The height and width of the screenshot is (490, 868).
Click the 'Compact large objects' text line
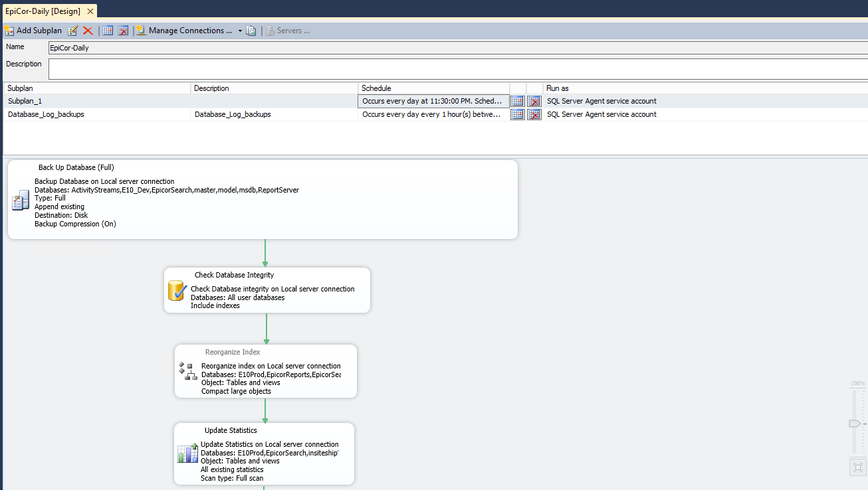coord(236,391)
